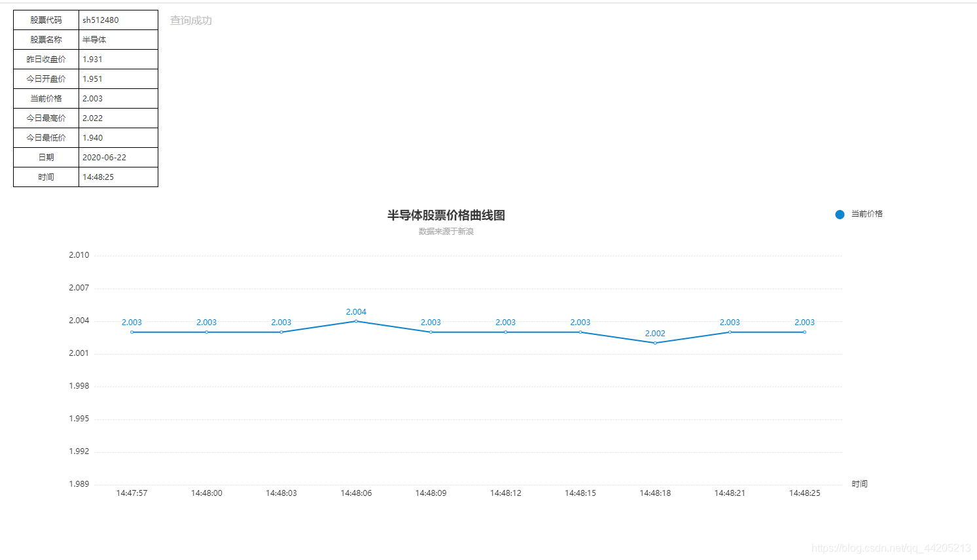This screenshot has height=560, width=977.
Task: Click the data point at 14:48:12
Action: coord(505,332)
